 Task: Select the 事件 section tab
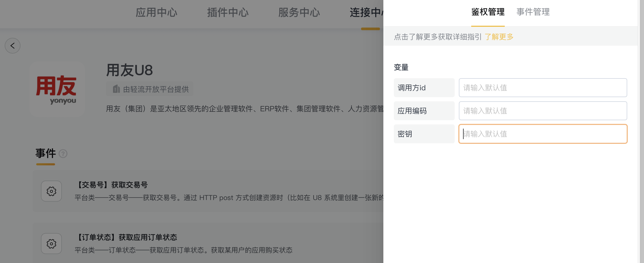pos(46,153)
